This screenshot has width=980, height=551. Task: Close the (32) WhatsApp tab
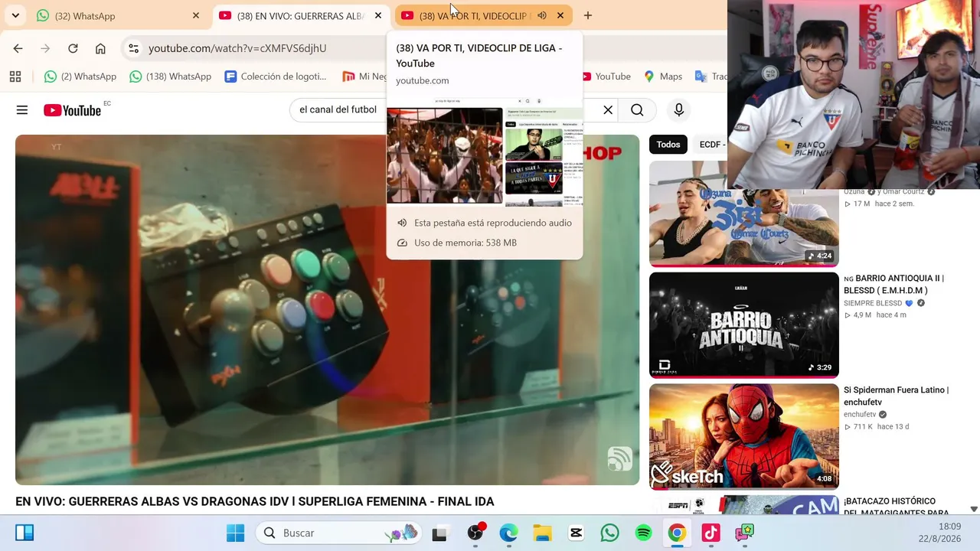(x=196, y=15)
